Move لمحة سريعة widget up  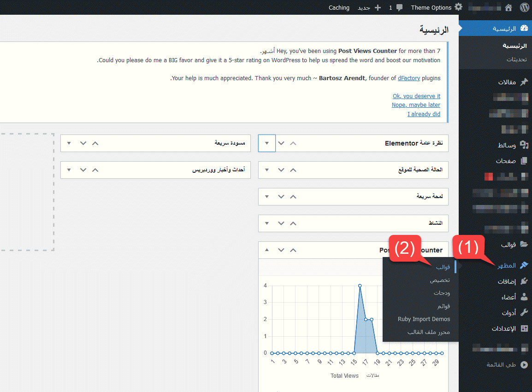point(293,197)
